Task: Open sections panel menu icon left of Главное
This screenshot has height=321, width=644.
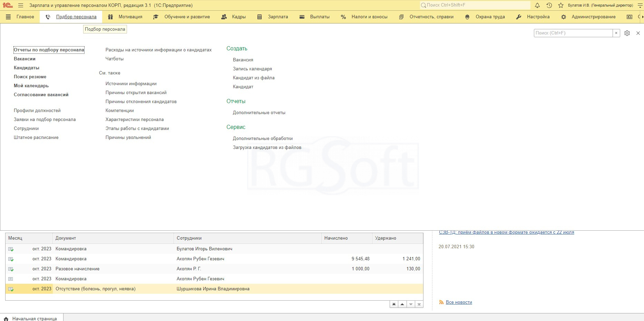Action: pyautogui.click(x=9, y=17)
